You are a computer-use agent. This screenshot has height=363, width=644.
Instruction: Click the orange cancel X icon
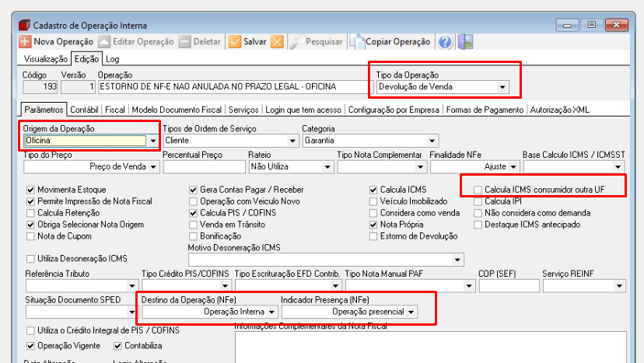click(x=277, y=41)
